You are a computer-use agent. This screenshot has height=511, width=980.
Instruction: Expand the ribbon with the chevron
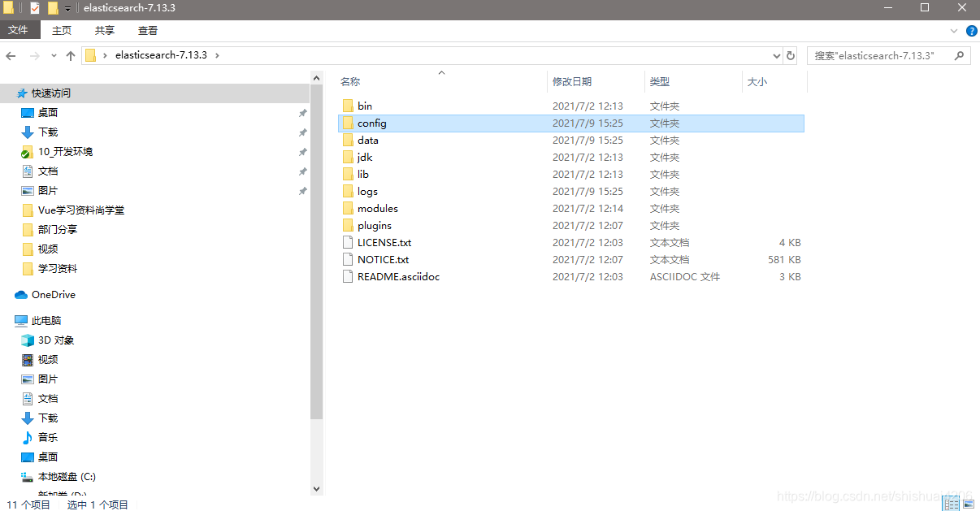pyautogui.click(x=954, y=30)
